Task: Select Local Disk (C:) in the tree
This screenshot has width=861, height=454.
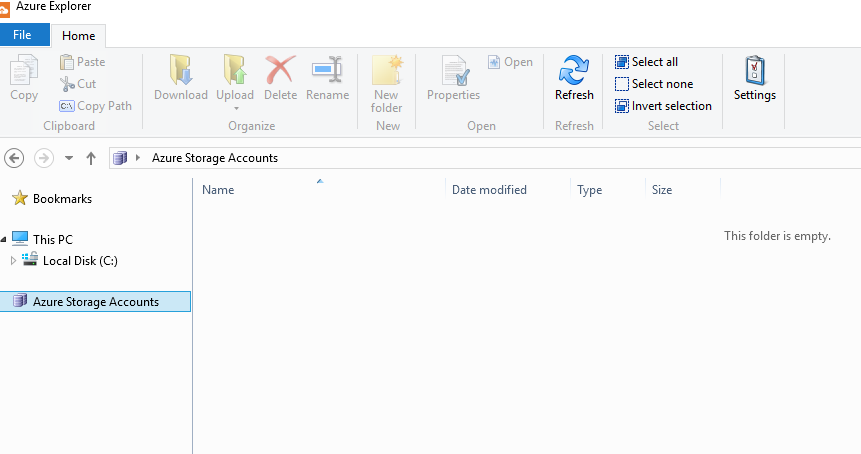Action: pos(70,261)
